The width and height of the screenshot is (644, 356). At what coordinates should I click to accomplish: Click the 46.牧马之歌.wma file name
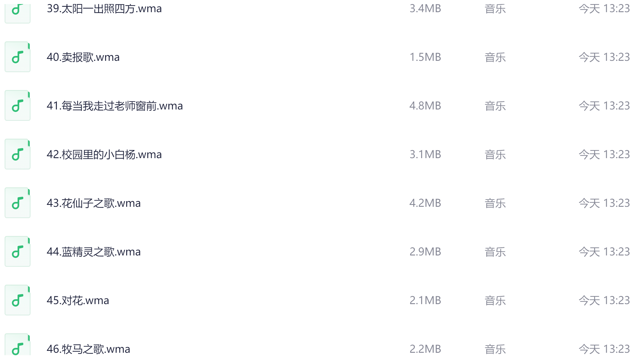click(88, 349)
